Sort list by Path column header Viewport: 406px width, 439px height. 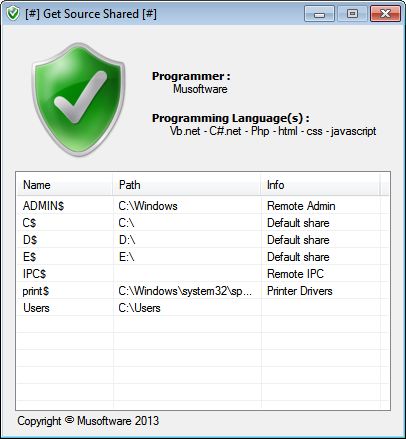[187, 185]
